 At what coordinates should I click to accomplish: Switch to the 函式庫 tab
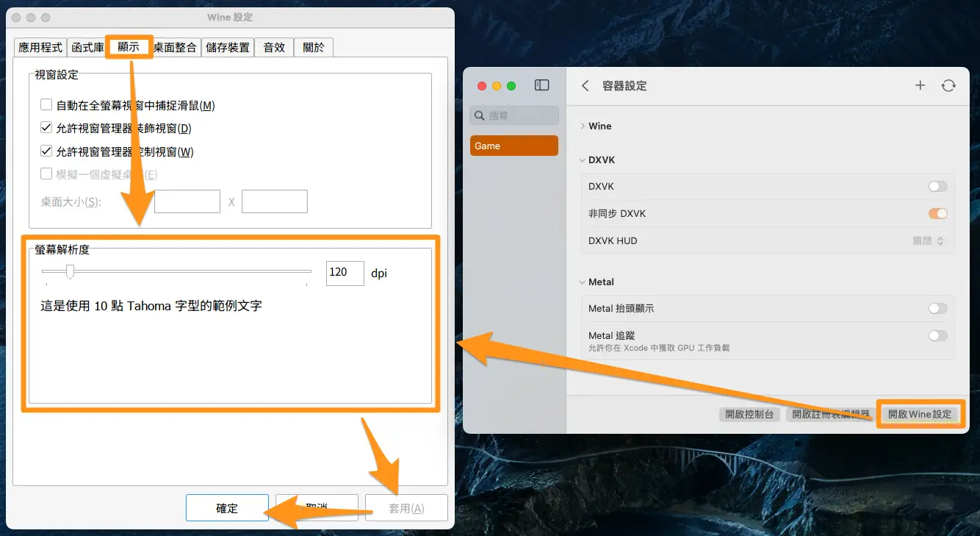tap(87, 48)
